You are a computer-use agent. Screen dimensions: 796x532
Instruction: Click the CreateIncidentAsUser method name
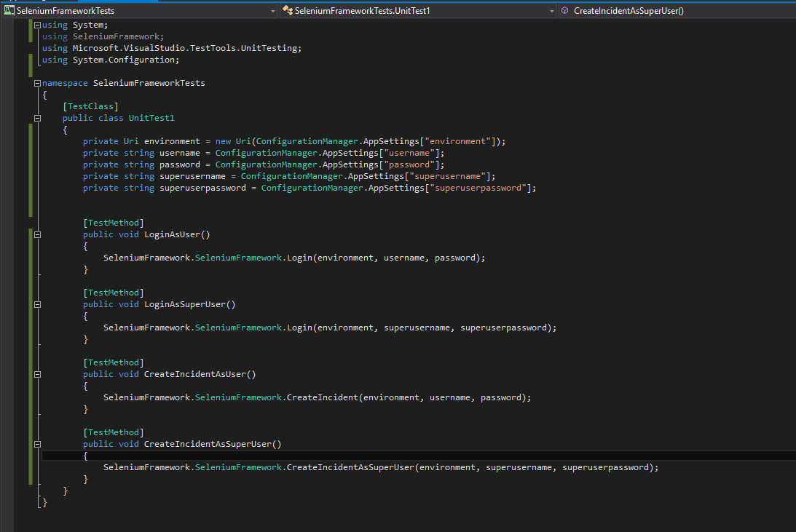[195, 375]
